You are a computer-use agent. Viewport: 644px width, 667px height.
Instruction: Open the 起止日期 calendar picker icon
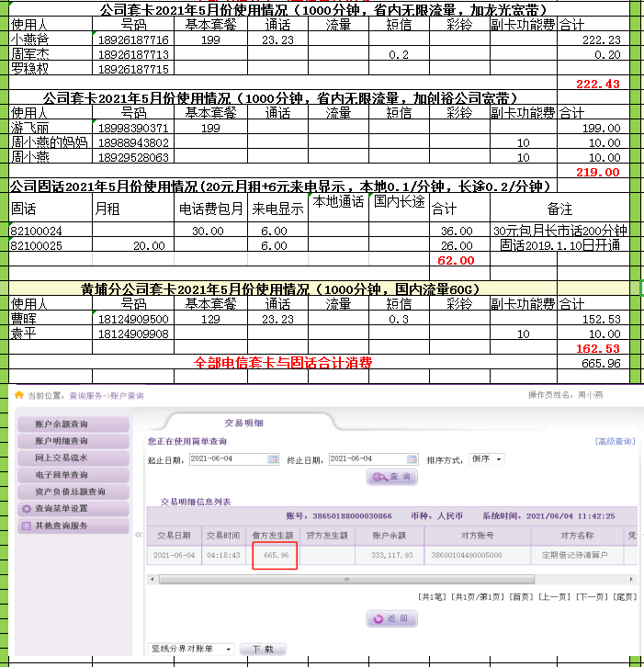[272, 458]
